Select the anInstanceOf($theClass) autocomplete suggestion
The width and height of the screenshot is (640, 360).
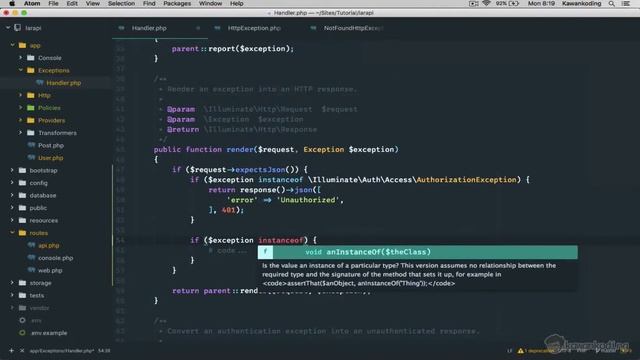(x=418, y=252)
